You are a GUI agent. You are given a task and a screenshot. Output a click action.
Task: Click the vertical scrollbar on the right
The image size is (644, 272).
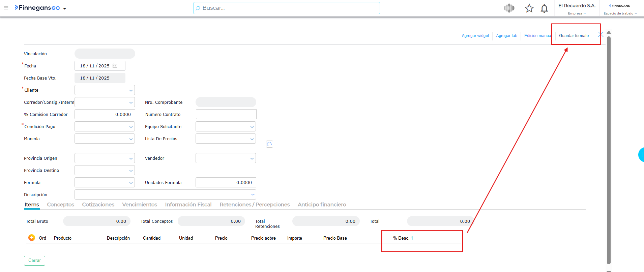tap(609, 148)
